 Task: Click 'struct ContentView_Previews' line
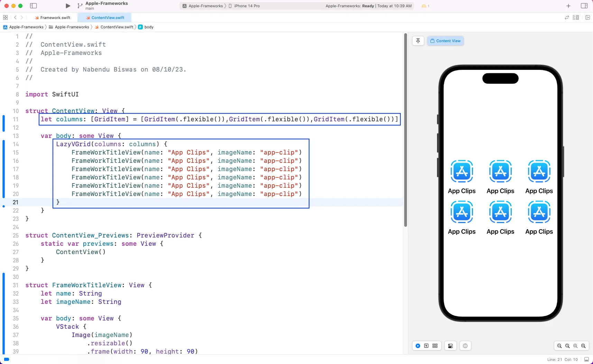(113, 235)
